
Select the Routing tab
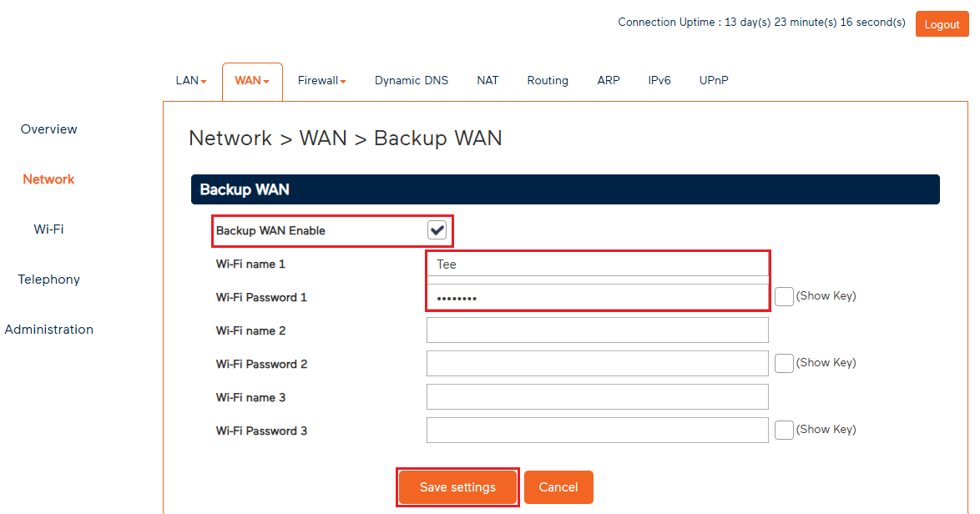pos(548,80)
